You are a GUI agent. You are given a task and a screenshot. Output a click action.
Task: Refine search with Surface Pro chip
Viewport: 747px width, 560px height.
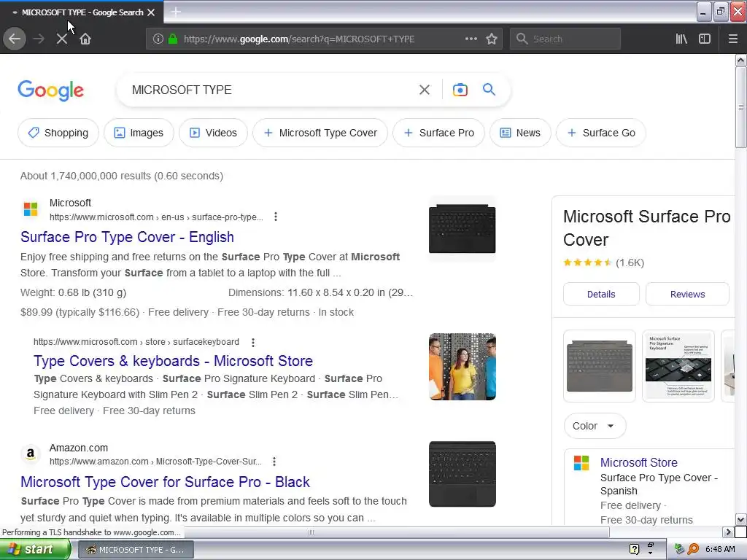coord(438,133)
